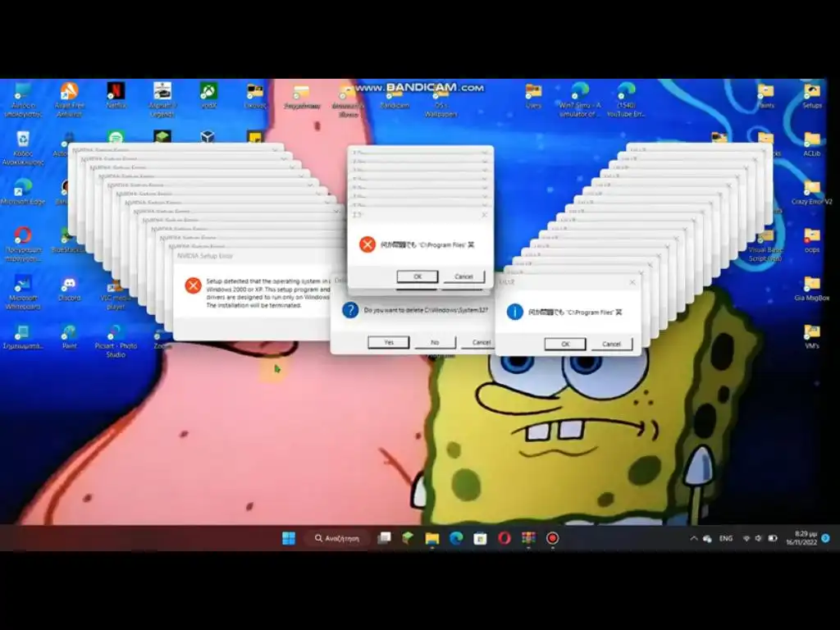Select the NVIDIA Setup Error dialog title
The height and width of the screenshot is (630, 840).
coord(205,256)
